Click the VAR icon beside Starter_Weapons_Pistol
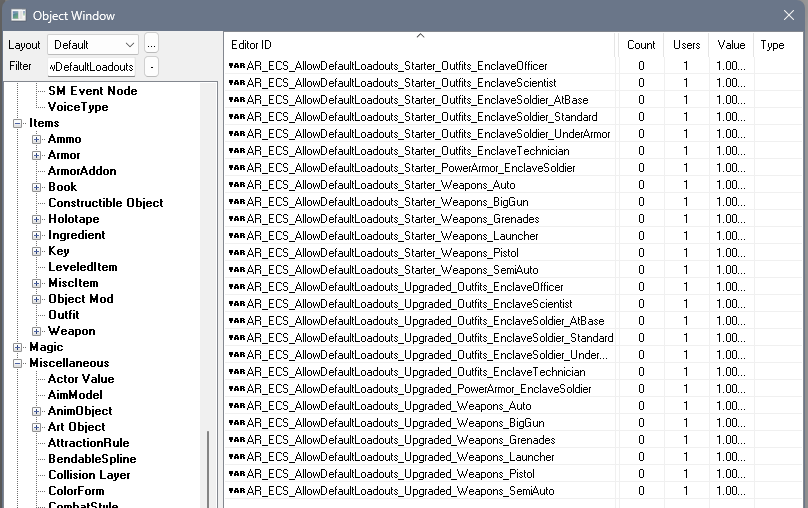The image size is (808, 508). [x=237, y=253]
